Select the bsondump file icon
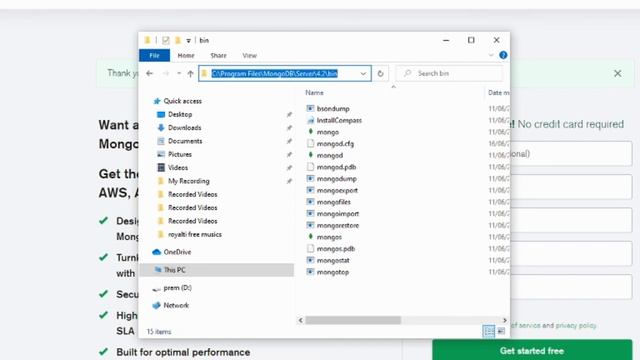640x360 pixels. click(x=310, y=109)
